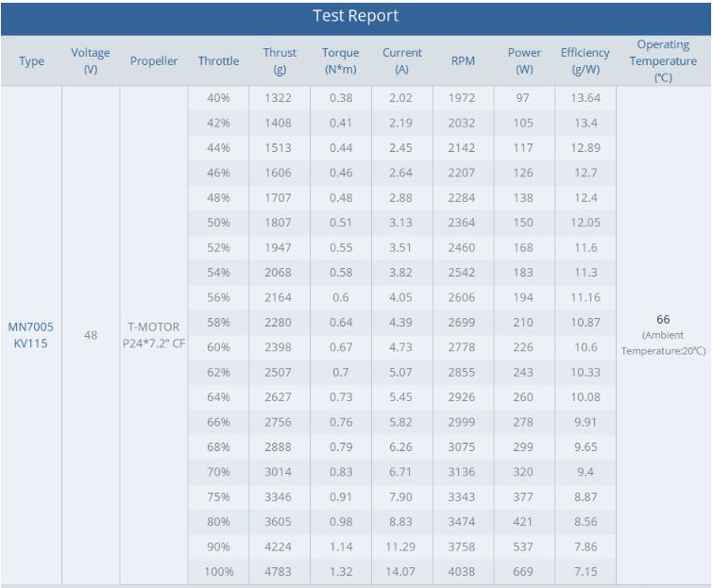Click the Test Report title bar

(356, 16)
